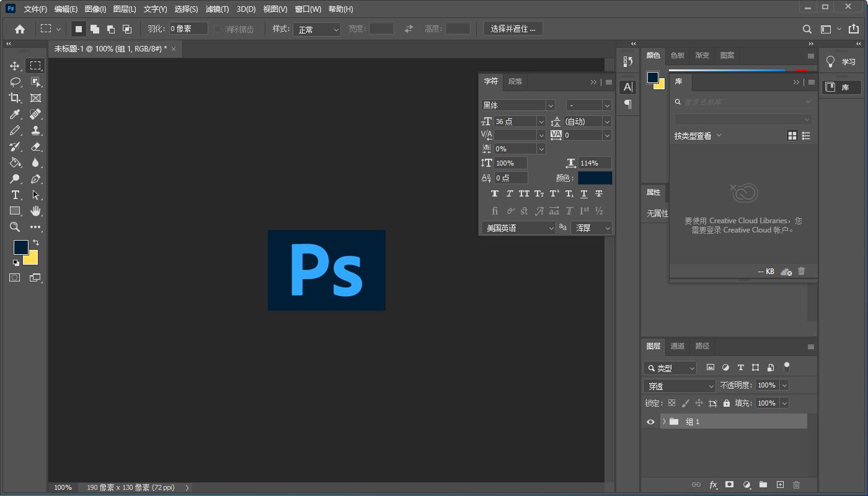Image resolution: width=868 pixels, height=496 pixels.
Task: Toggle visibility of group 组 1
Action: point(650,421)
